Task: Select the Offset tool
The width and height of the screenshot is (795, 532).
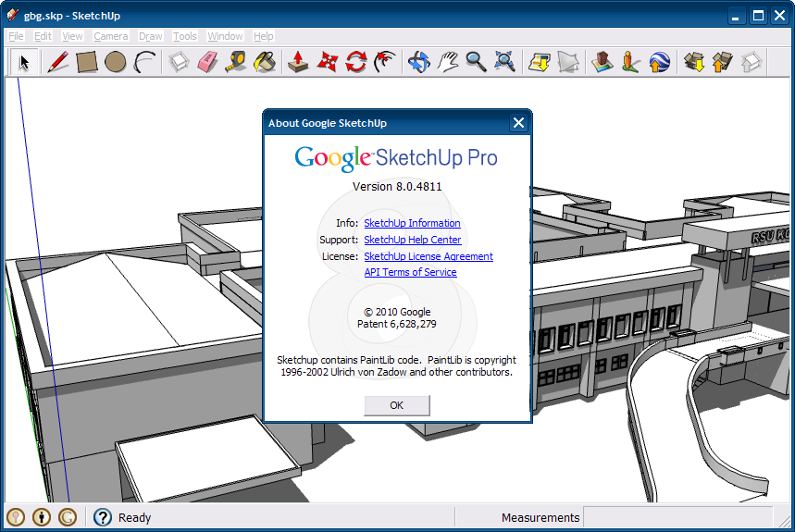Action: tap(385, 62)
